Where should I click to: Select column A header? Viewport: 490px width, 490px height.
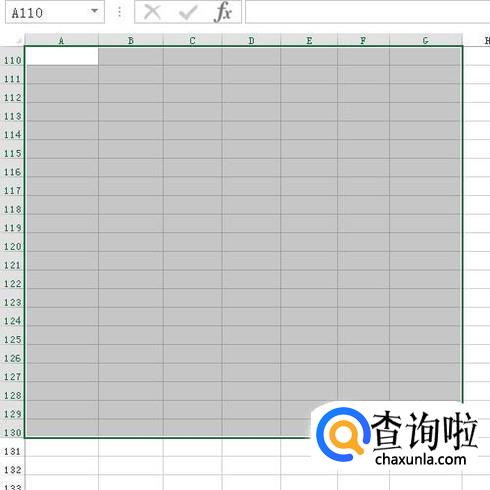click(x=61, y=40)
